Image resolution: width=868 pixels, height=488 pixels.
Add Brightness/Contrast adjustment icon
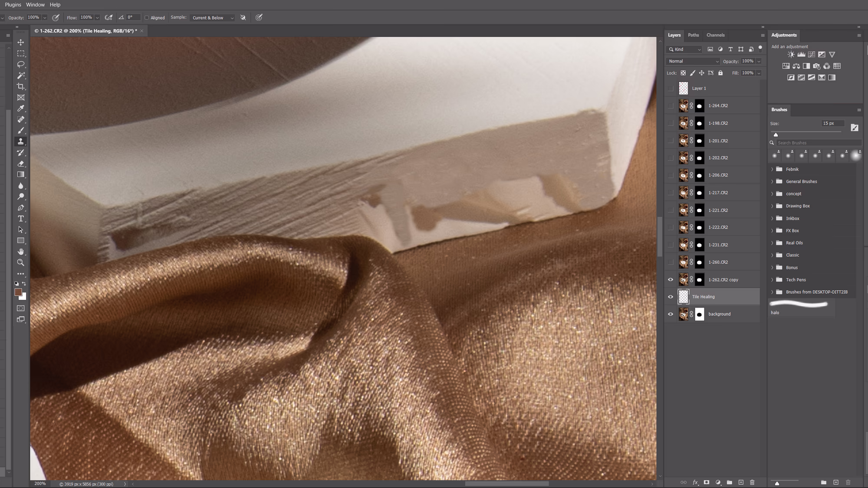point(791,55)
